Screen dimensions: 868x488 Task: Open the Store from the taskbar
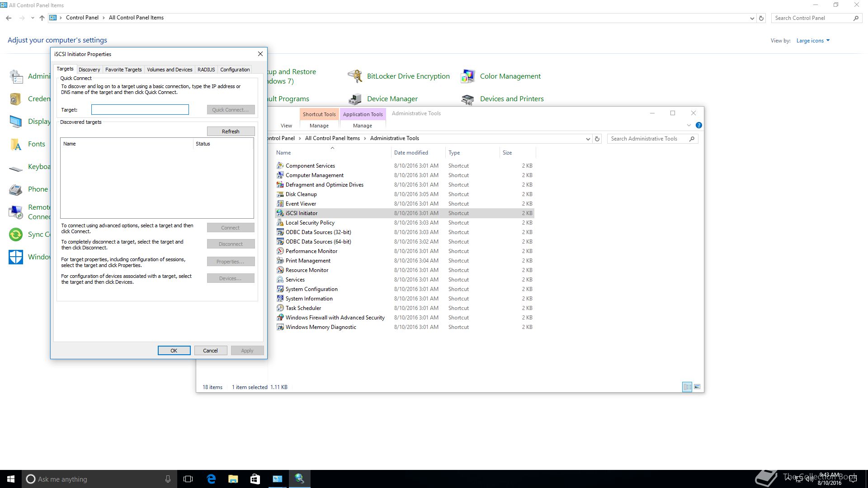pyautogui.click(x=255, y=479)
